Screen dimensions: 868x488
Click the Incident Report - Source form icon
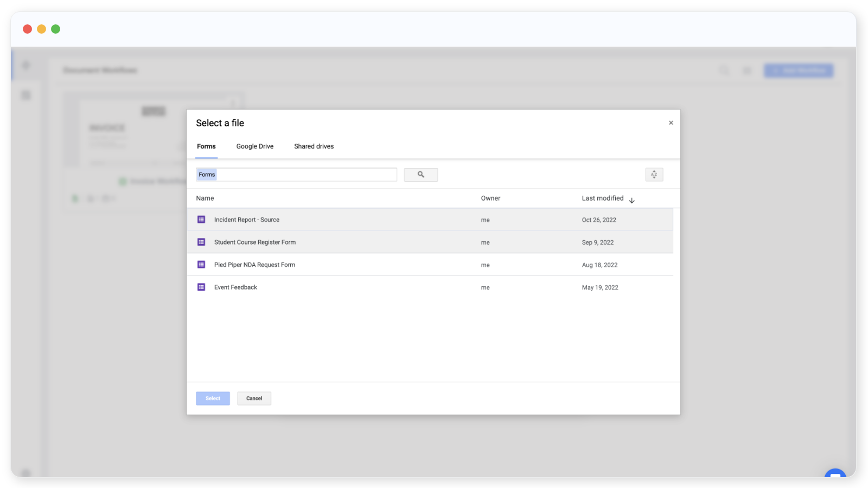click(201, 220)
